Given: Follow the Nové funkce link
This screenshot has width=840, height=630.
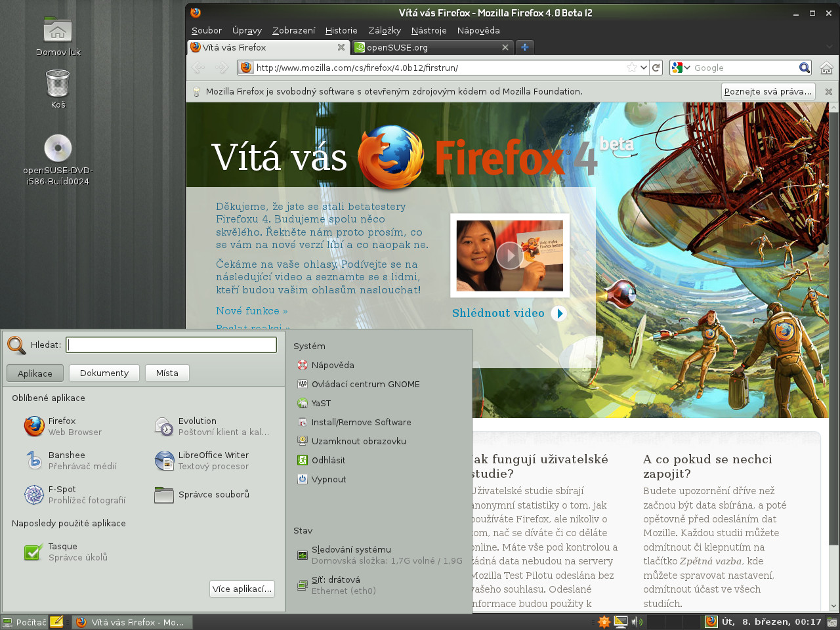Looking at the screenshot, I should coord(251,310).
